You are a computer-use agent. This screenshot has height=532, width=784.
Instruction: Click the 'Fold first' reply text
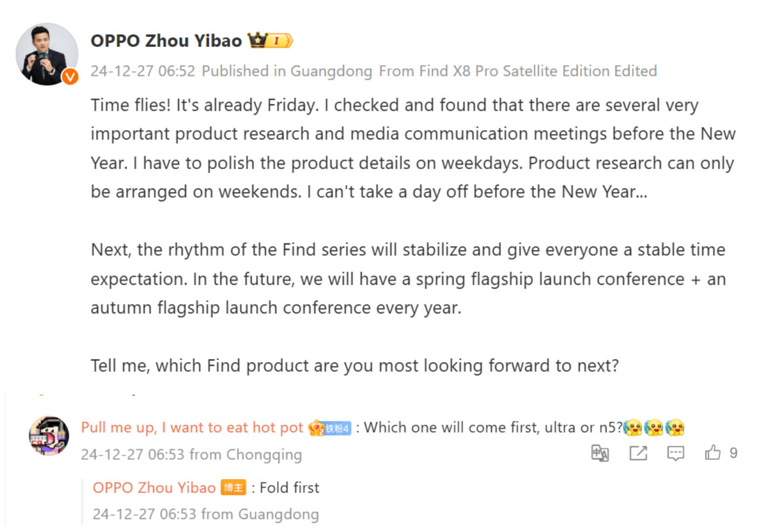tap(289, 488)
